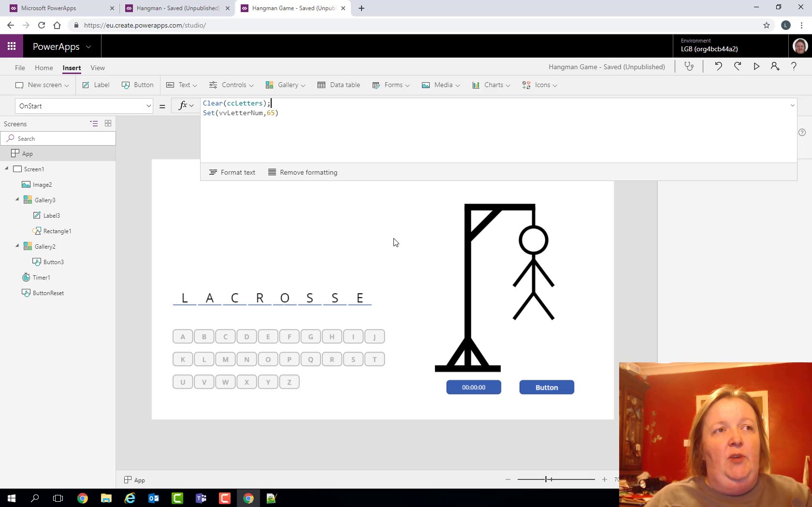Viewport: 812px width, 507px height.
Task: Open the Share user icon
Action: click(775, 67)
